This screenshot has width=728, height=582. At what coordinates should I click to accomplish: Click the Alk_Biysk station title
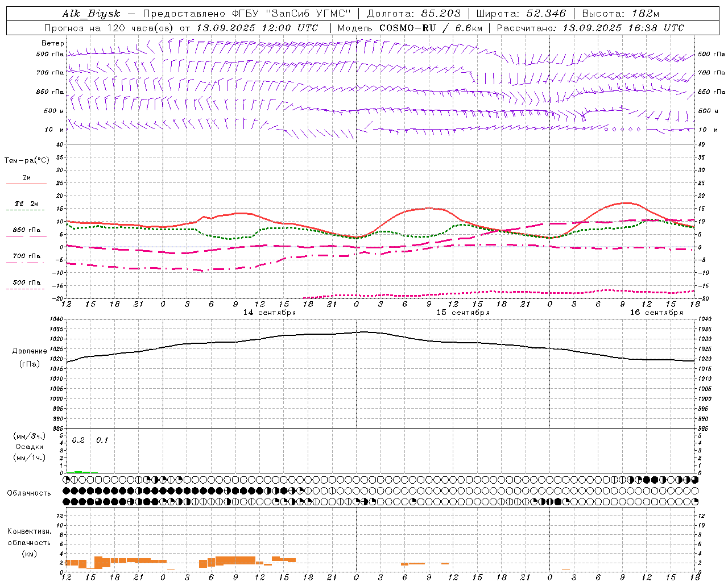(x=92, y=14)
